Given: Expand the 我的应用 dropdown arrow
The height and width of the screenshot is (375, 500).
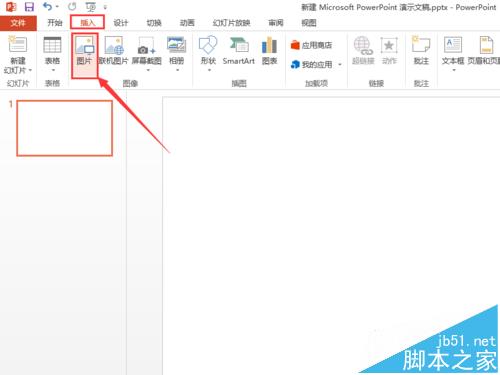Looking at the screenshot, I should coord(340,64).
